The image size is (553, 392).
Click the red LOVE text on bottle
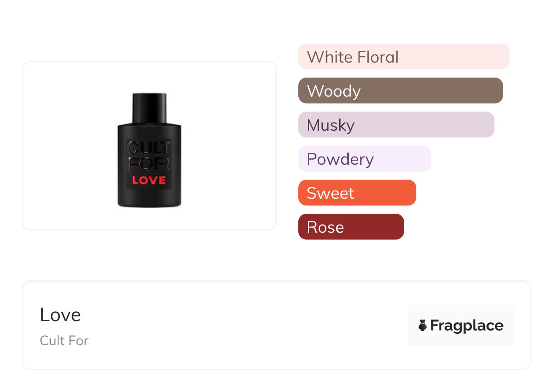tap(149, 180)
